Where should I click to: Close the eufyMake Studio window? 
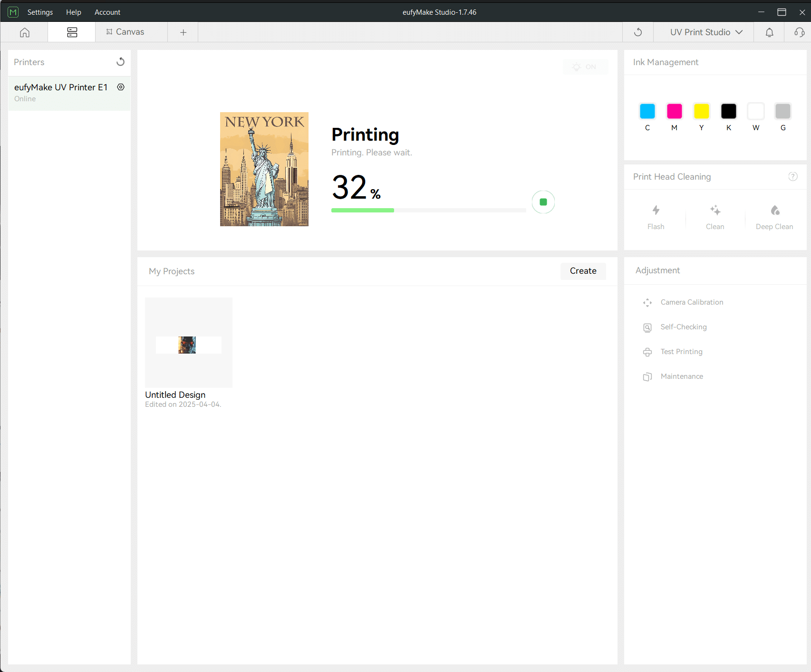[802, 12]
